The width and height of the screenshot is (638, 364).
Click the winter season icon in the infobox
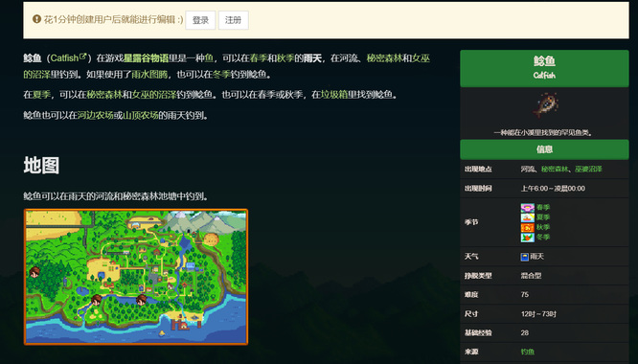pyautogui.click(x=527, y=238)
